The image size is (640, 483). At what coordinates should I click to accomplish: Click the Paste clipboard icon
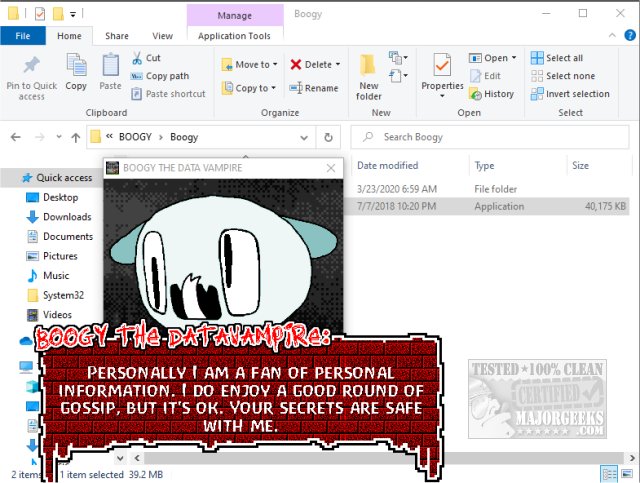tap(110, 65)
